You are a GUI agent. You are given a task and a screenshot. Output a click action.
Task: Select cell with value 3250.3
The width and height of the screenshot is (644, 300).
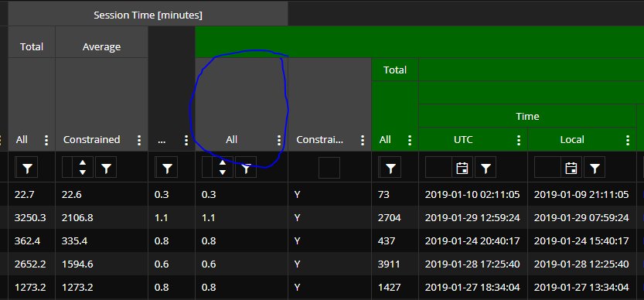(x=32, y=217)
